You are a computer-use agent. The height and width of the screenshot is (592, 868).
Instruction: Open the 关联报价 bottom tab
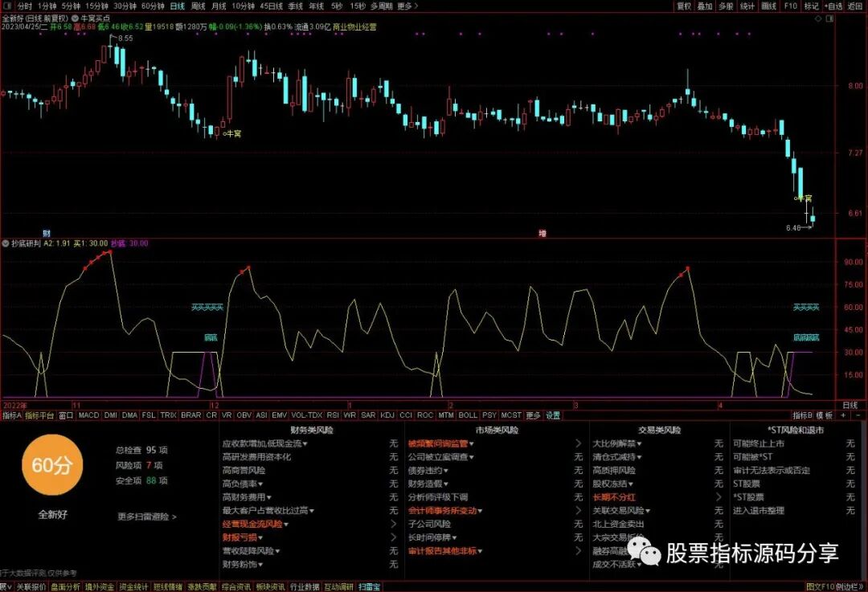click(x=31, y=587)
